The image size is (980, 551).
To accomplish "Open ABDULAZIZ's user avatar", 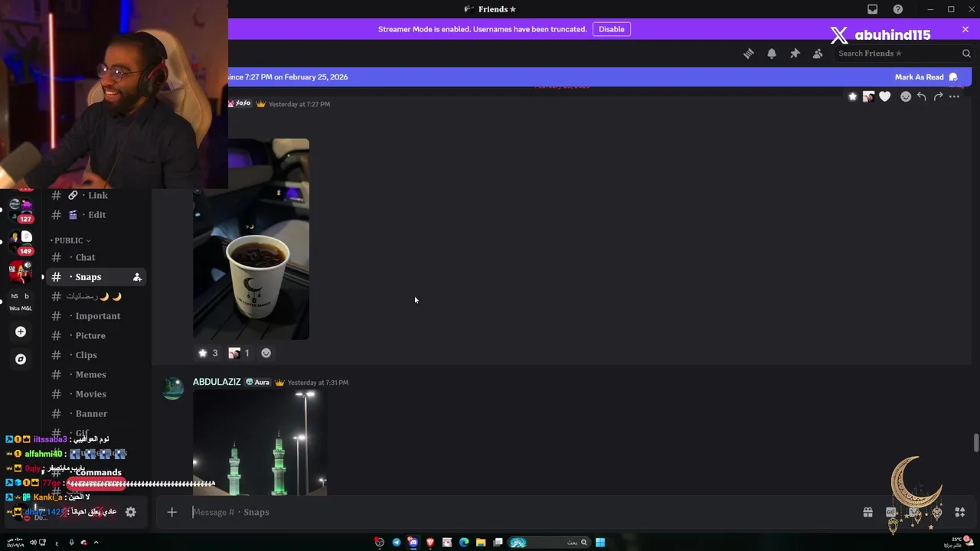I will [174, 387].
